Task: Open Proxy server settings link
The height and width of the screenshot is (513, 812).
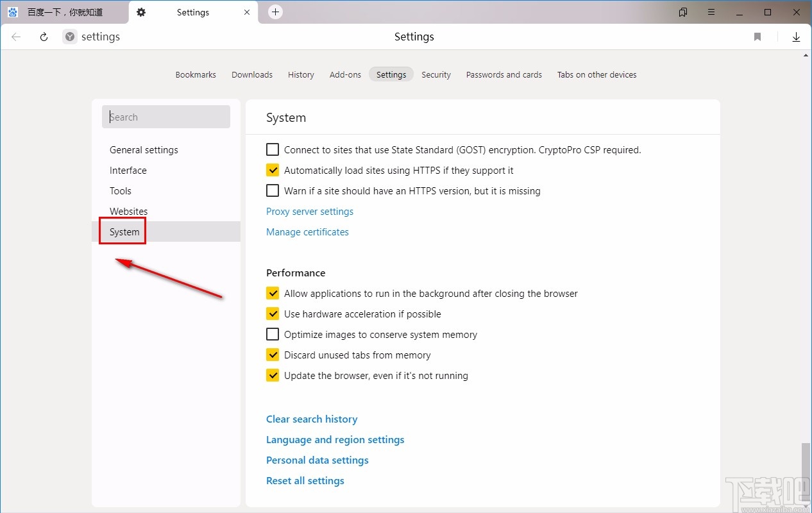Action: tap(310, 212)
